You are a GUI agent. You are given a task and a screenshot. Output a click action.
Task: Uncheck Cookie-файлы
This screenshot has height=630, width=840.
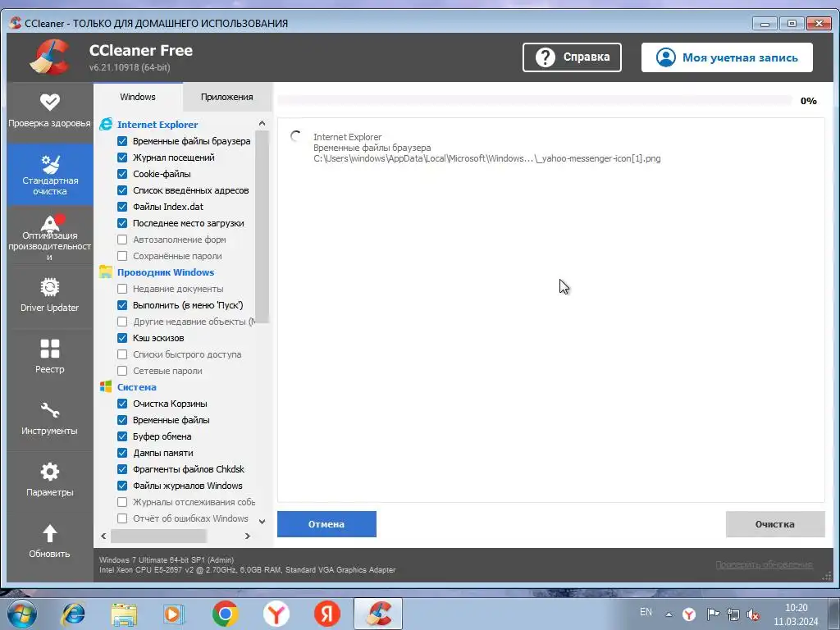point(122,174)
